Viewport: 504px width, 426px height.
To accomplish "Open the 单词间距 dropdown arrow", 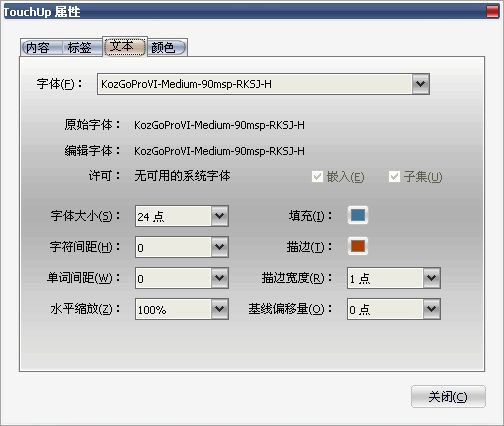I will [x=220, y=278].
